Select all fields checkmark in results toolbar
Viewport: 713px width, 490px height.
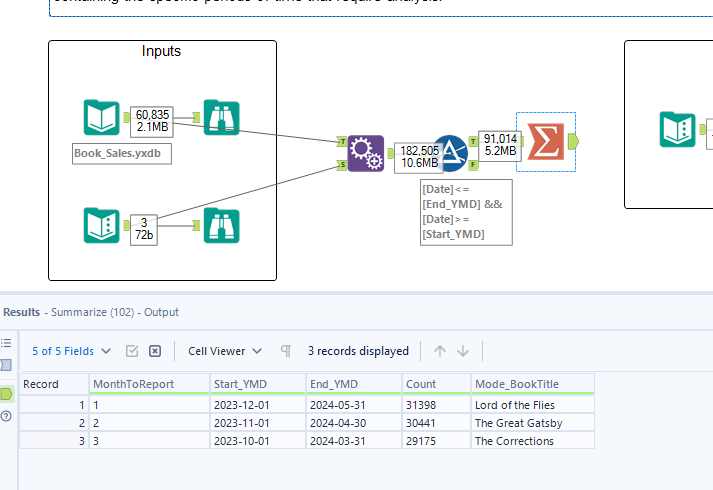click(x=132, y=351)
